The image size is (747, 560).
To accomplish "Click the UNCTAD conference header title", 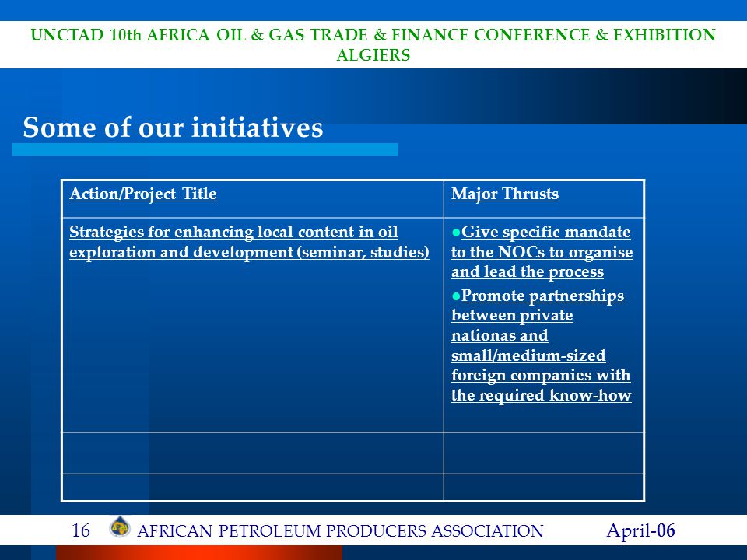I will 373,45.
